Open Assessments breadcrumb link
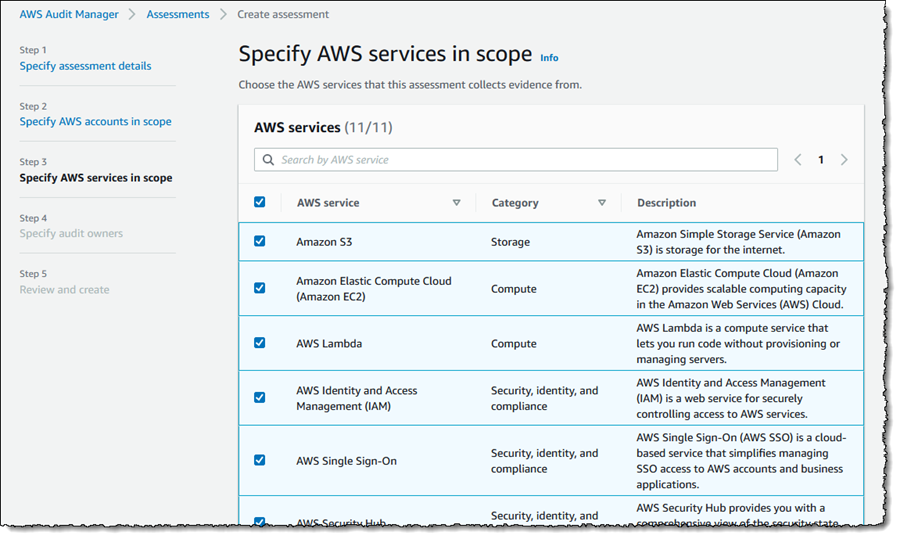Viewport: 900px width, 539px height. (177, 14)
